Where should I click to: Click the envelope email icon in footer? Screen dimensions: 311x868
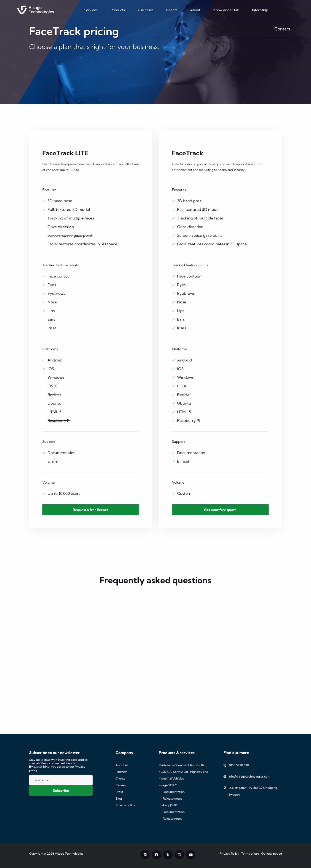point(225,776)
